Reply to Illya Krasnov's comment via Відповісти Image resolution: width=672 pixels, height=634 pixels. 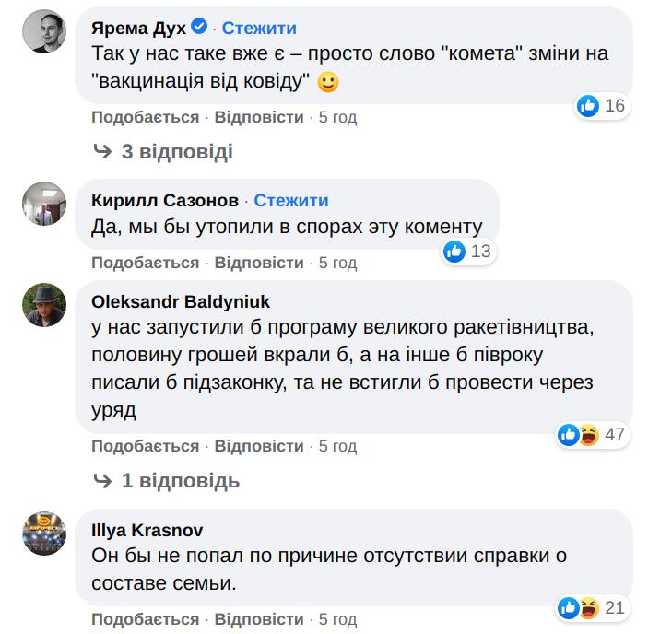tap(259, 618)
